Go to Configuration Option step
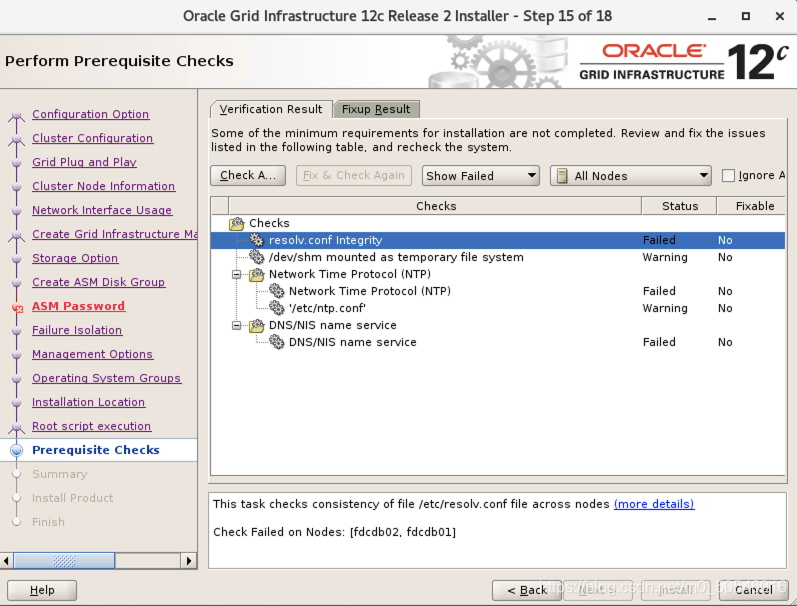This screenshot has width=797, height=606. [90, 114]
